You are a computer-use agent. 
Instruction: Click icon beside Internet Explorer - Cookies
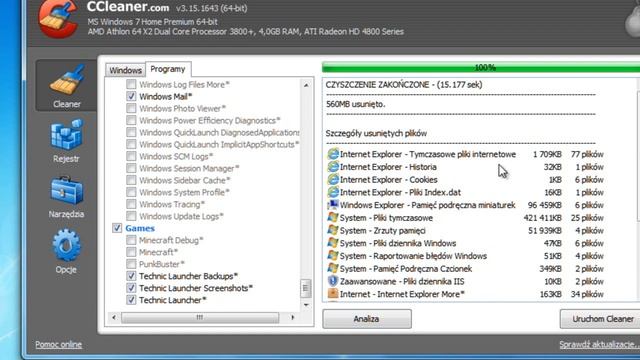(x=333, y=179)
